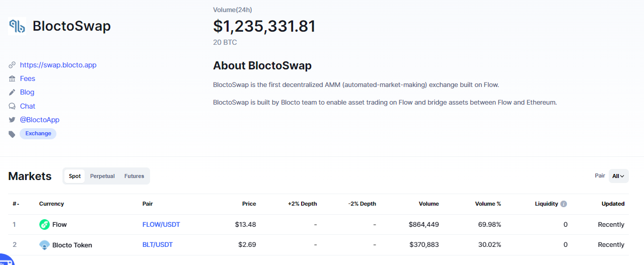Open the Pair filter All dropdown
Viewport: 644px width, 265px height.
coord(618,176)
